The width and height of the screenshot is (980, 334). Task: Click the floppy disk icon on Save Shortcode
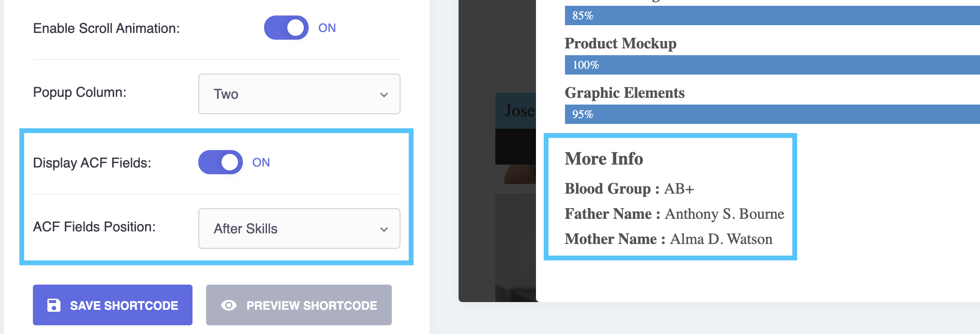pos(54,305)
